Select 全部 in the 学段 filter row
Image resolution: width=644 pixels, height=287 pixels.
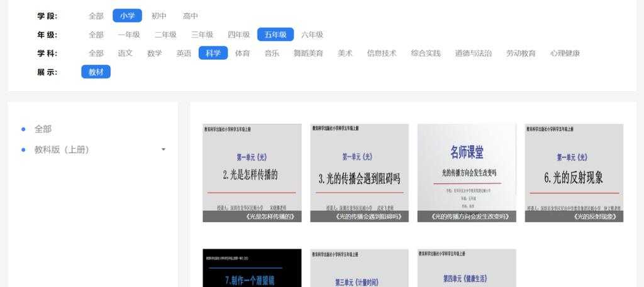pos(96,16)
